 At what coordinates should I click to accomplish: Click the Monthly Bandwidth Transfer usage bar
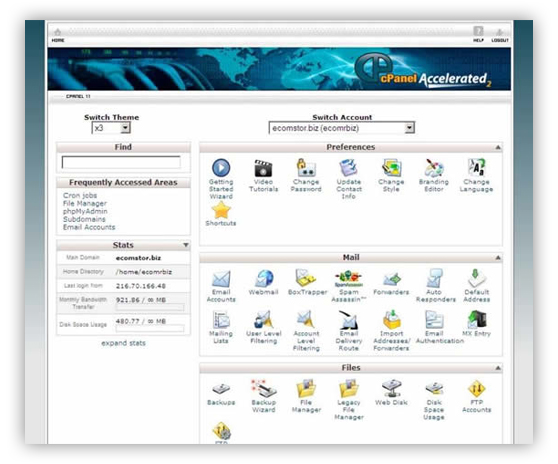coord(150,308)
